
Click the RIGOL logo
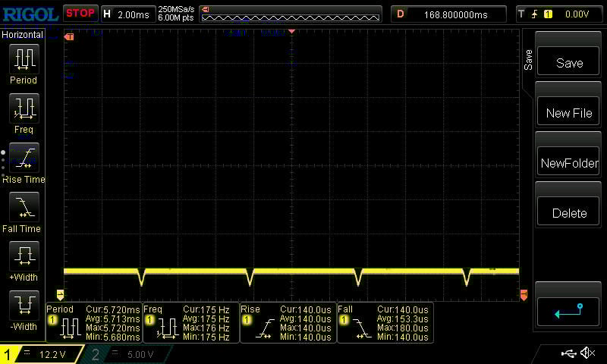click(30, 14)
